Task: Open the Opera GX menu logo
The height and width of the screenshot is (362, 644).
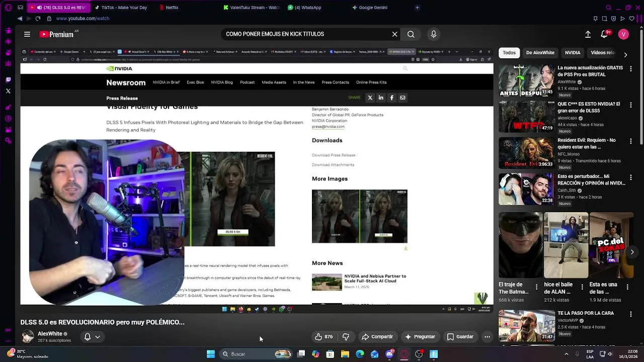Action: [8, 8]
